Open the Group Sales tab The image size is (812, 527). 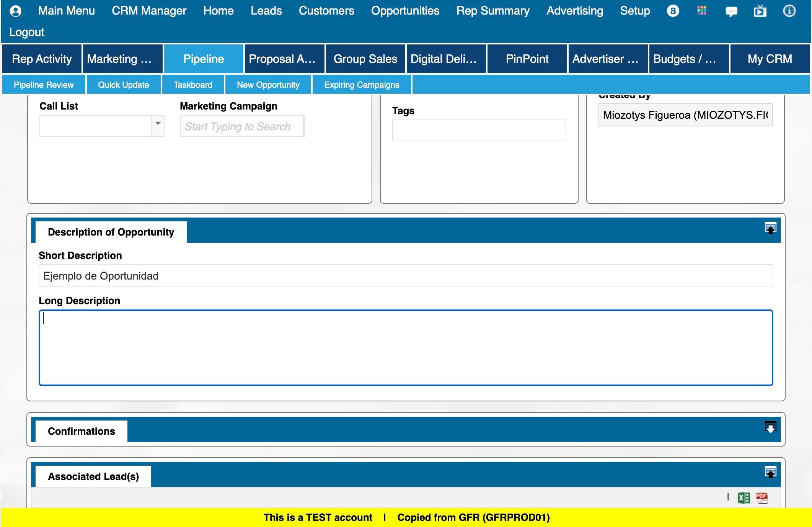[365, 59]
